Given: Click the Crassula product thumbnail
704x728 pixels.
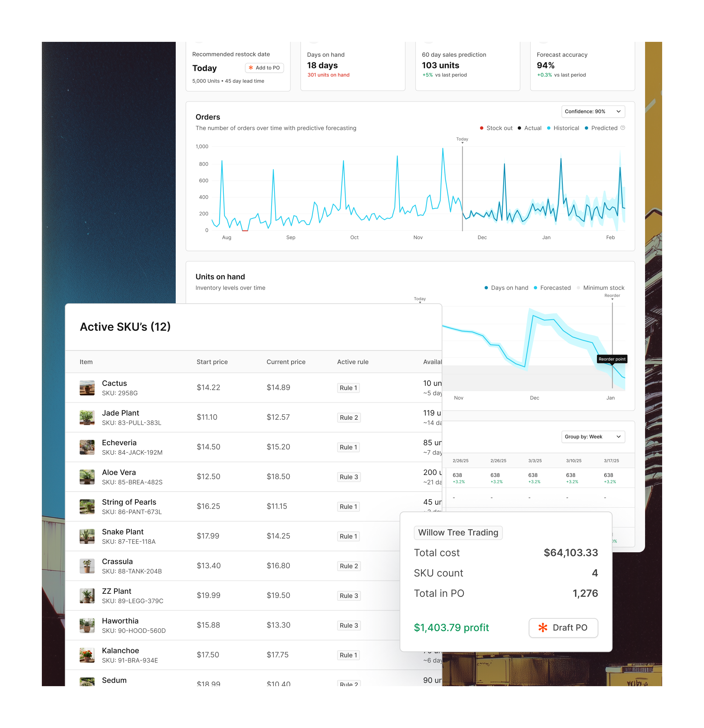Looking at the screenshot, I should point(87,566).
